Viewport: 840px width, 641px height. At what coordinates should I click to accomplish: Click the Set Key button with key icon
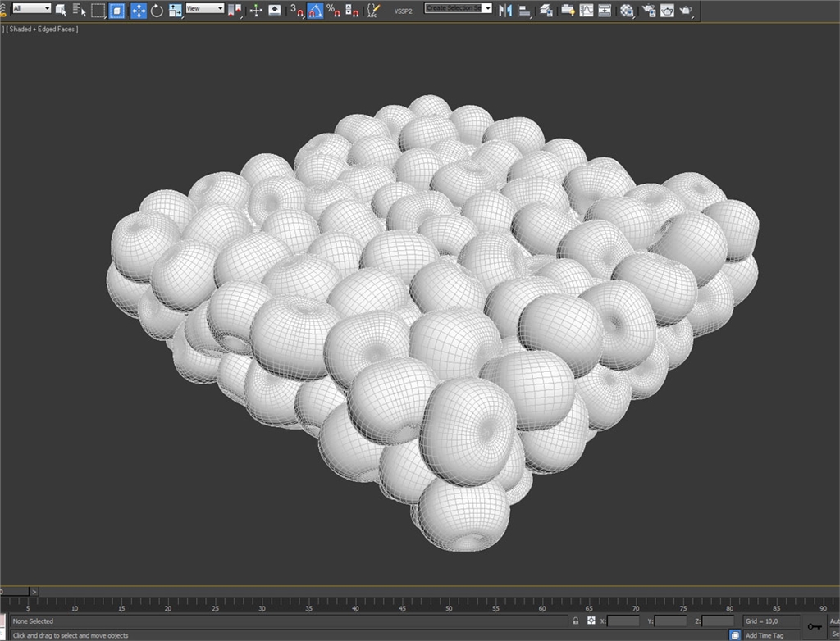(814, 626)
